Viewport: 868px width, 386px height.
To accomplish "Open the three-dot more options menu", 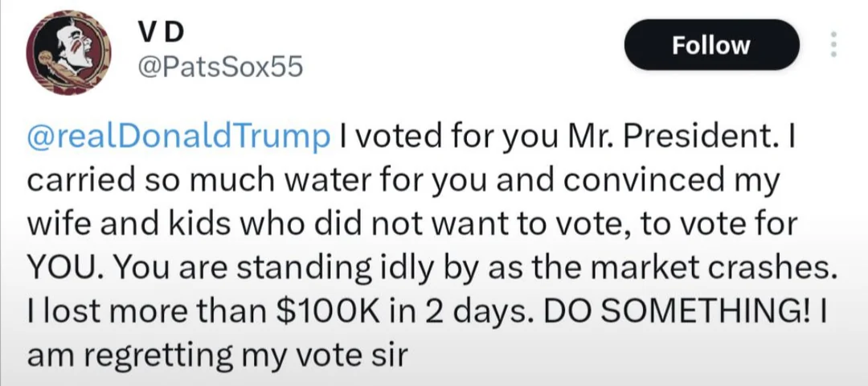I will pyautogui.click(x=834, y=44).
